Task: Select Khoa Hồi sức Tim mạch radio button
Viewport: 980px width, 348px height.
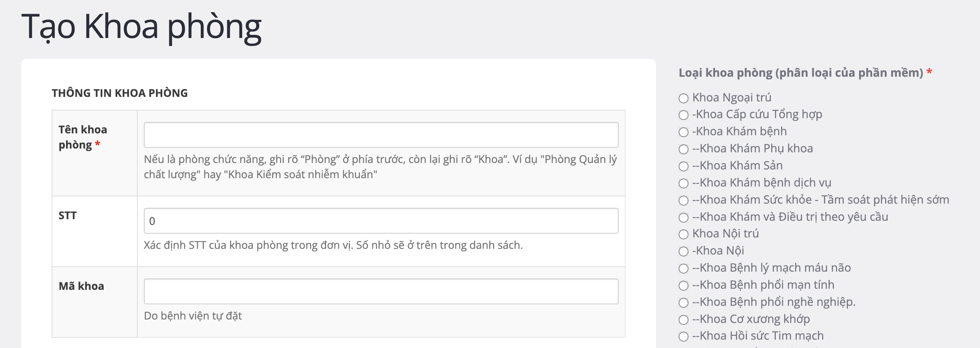Action: pyautogui.click(x=684, y=337)
